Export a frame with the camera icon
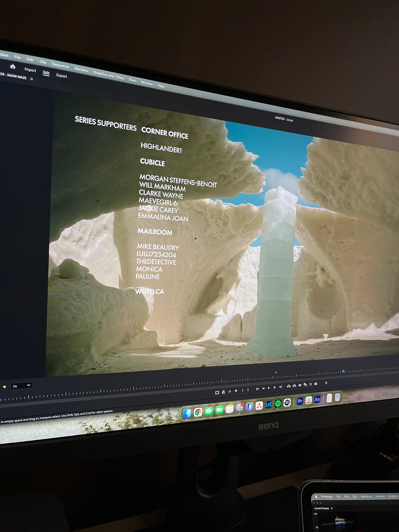The image size is (399, 532). tap(299, 385)
